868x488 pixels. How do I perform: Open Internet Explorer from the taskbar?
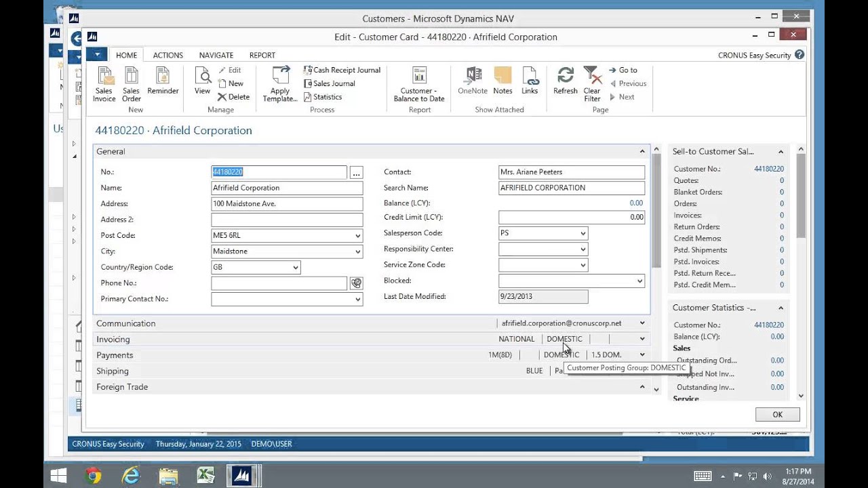[x=130, y=476]
